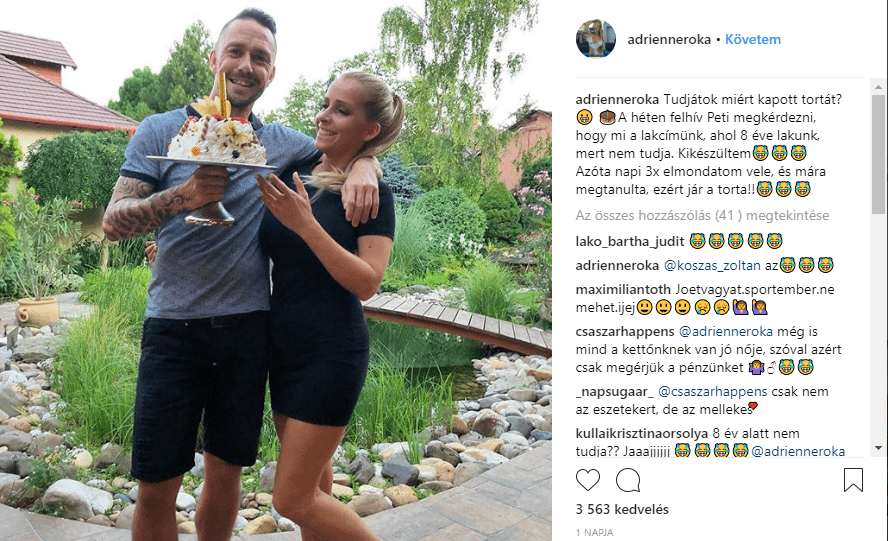888x541 pixels.
Task: Open the 3 563 kedvelés likes list
Action: tap(622, 509)
